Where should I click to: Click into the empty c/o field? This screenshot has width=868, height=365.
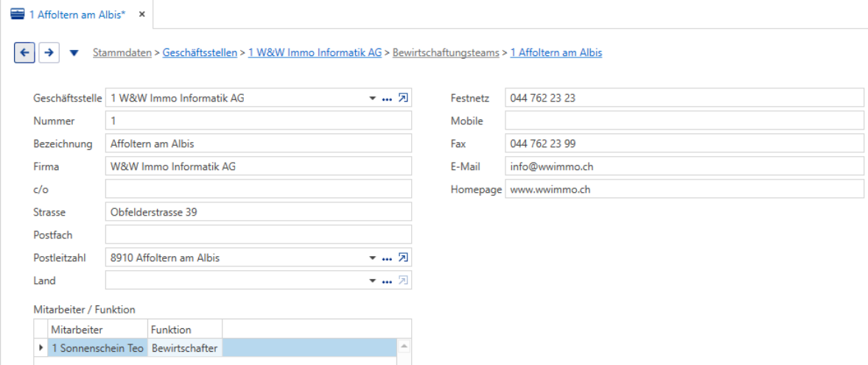point(259,189)
